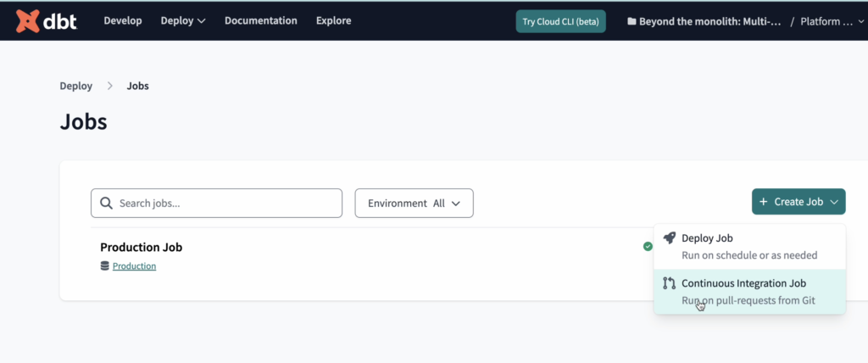Go to Documentation in the top navigation
Screen dimensions: 868x363
[x=260, y=20]
